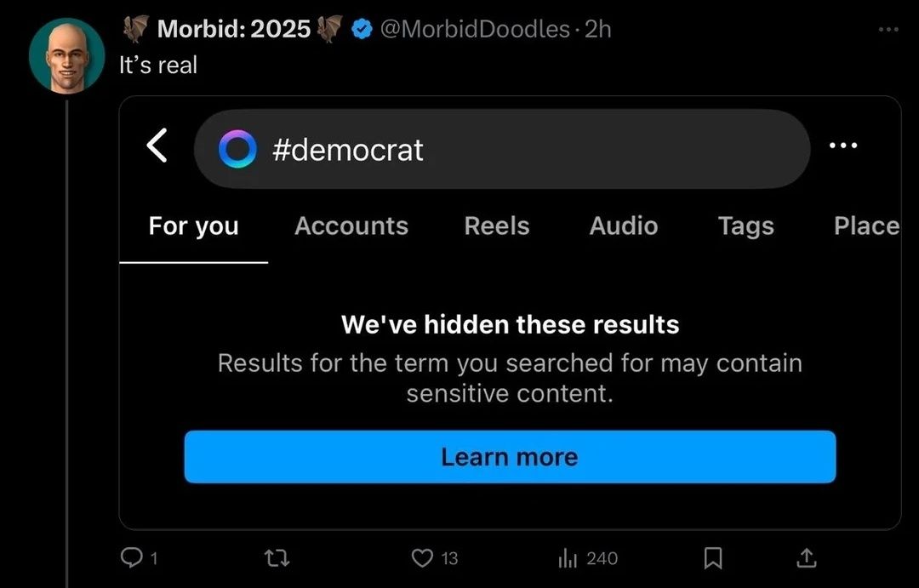Viewport: 919px width, 588px height.
Task: View tweet analytics bar chart icon
Action: 568,558
